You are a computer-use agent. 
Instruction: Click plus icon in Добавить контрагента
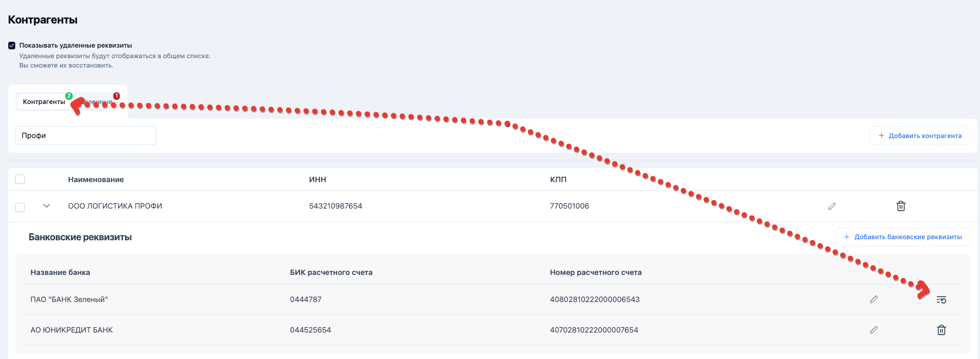881,136
